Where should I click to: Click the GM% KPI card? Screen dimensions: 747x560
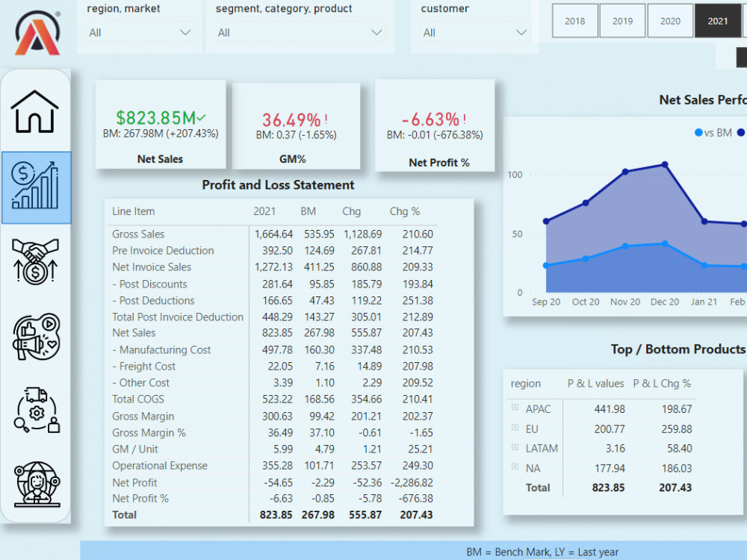click(x=296, y=125)
